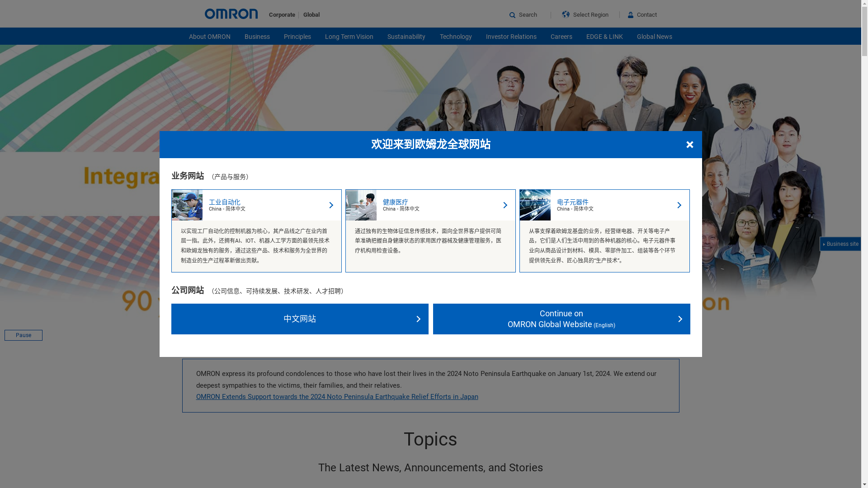This screenshot has height=488, width=868.
Task: Click the OMRON logo
Action: 231,14
